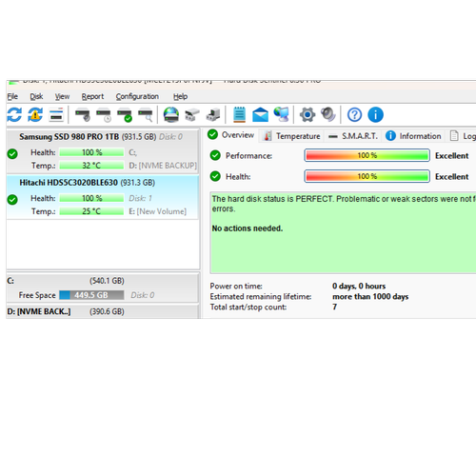Open the Report menu
This screenshot has width=476, height=476.
(x=92, y=96)
